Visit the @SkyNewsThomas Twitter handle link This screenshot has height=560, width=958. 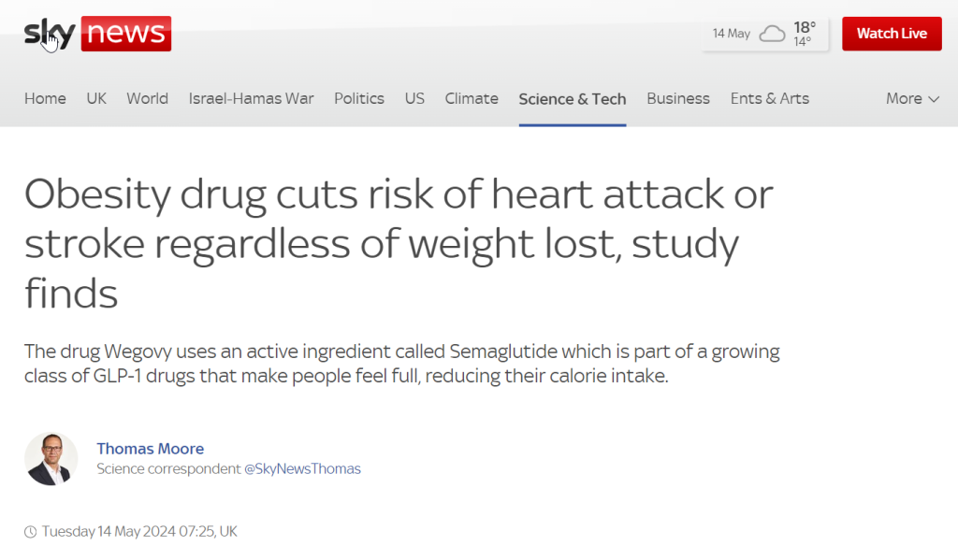302,469
